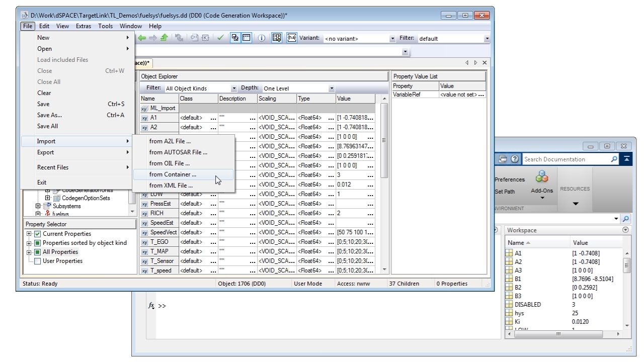Click into the Search Documentation field
Image resolution: width=644 pixels, height=362 pixels.
coord(566,159)
